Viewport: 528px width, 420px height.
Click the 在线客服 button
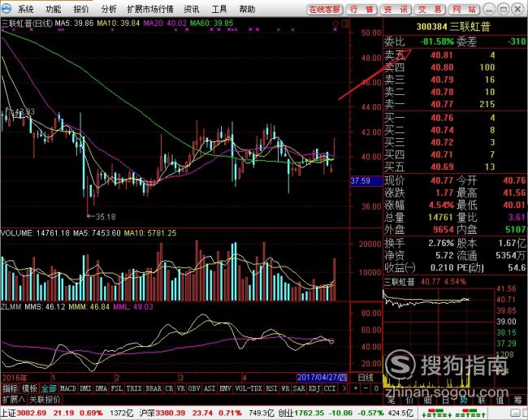coord(325,10)
